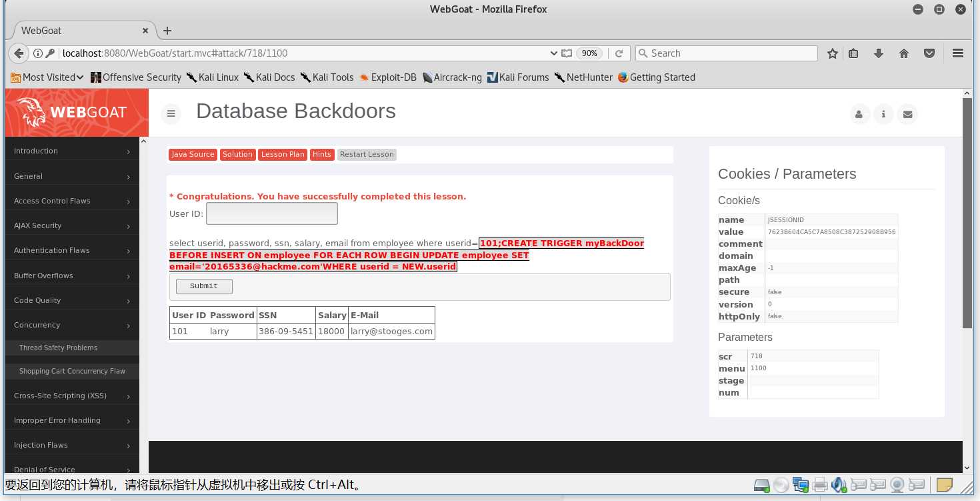Expand the Buffer Overflows category
This screenshot has height=501, width=980.
[72, 276]
